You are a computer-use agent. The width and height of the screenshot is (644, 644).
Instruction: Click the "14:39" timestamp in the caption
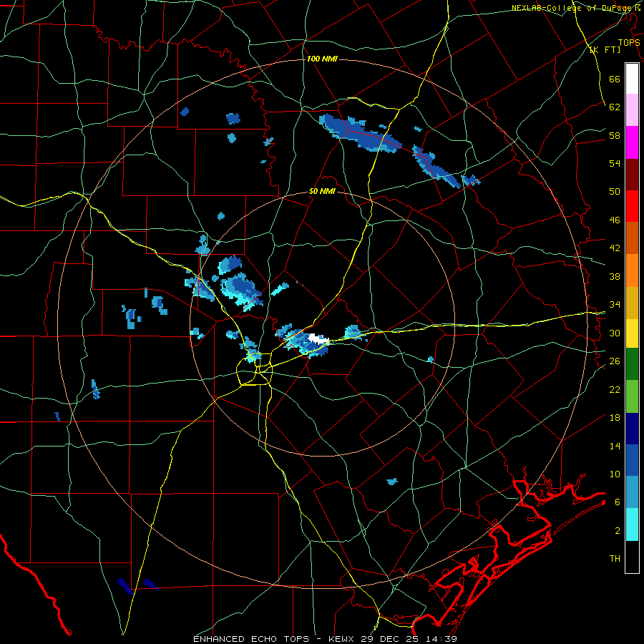[443, 639]
